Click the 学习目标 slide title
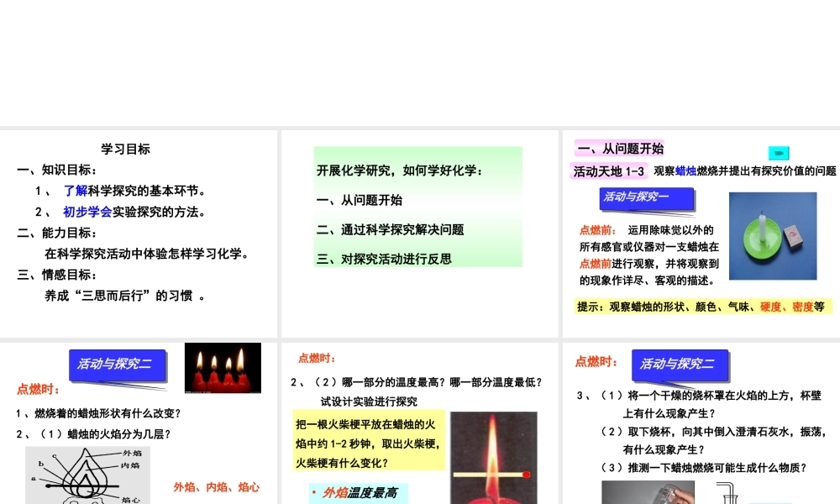Screen dimensions: 840x504 click(x=126, y=150)
